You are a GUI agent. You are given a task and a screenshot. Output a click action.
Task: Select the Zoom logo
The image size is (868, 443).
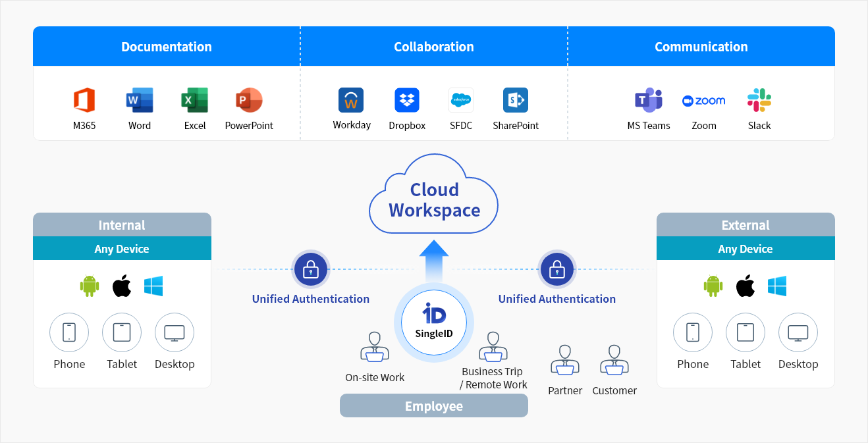tap(704, 101)
